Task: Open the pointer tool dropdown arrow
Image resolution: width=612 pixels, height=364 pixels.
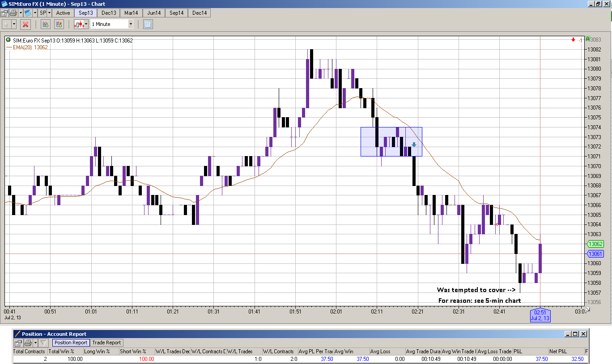Action: point(14,24)
